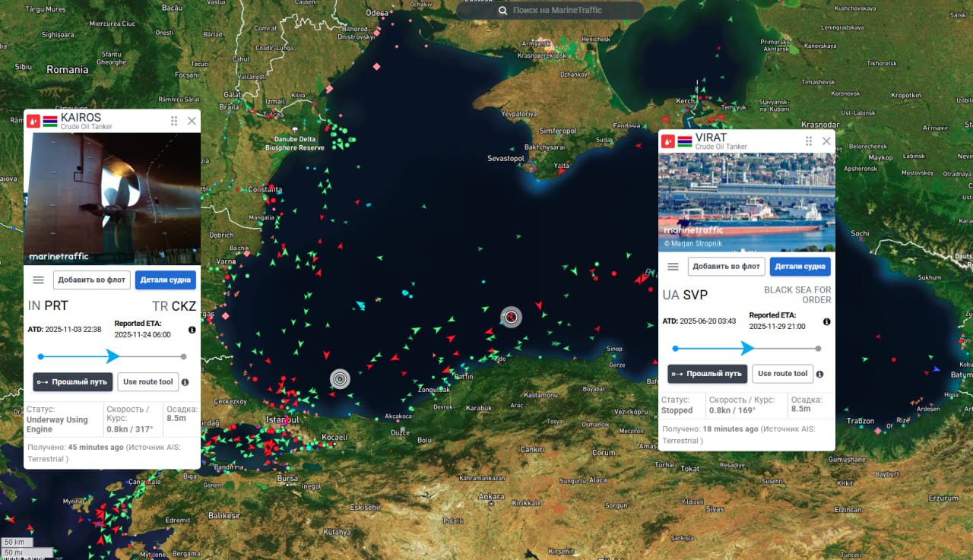Click the info icon beside KAIROS reported ETA
973x560 pixels.
pyautogui.click(x=192, y=330)
